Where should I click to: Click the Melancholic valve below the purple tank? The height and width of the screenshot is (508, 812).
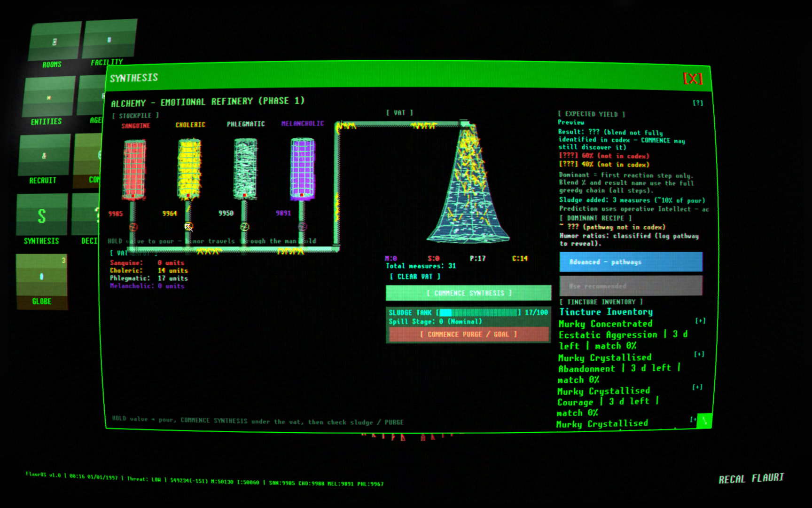point(302,227)
